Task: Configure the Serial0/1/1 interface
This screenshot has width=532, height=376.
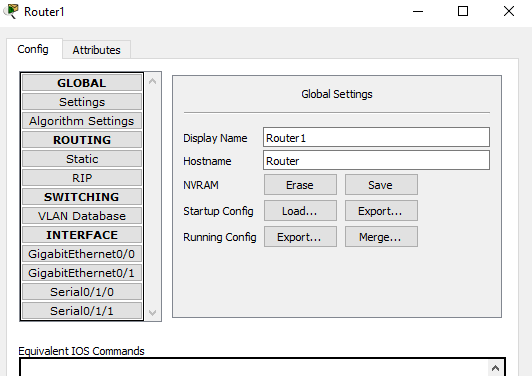Action: [82, 311]
